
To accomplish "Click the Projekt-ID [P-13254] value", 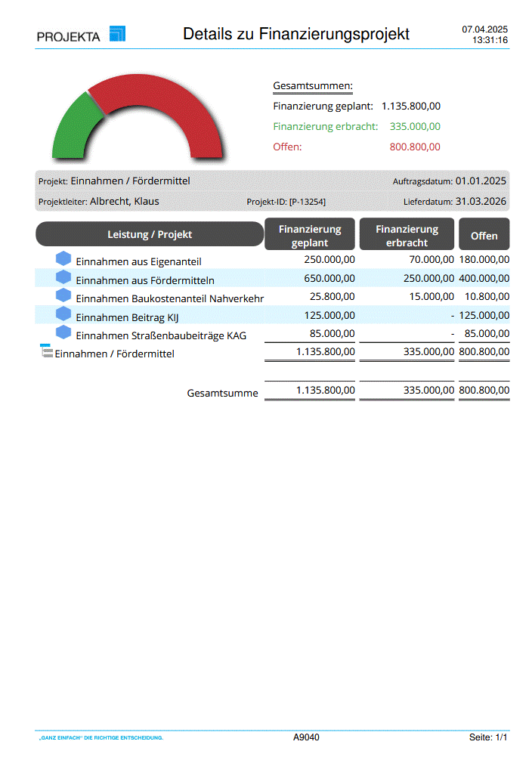I will click(x=307, y=202).
